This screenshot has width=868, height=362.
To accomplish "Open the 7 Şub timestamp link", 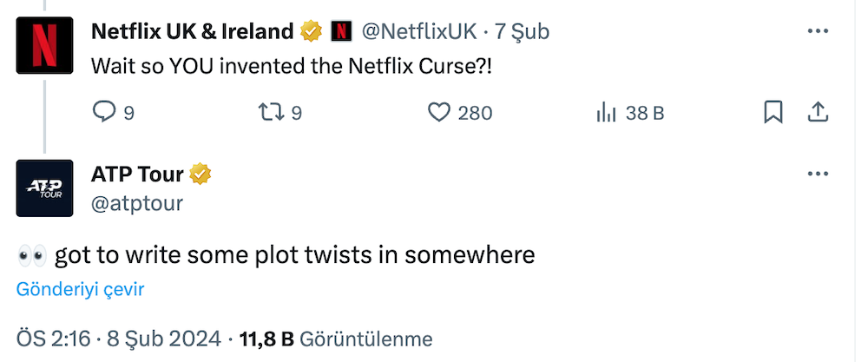I will tap(522, 32).
